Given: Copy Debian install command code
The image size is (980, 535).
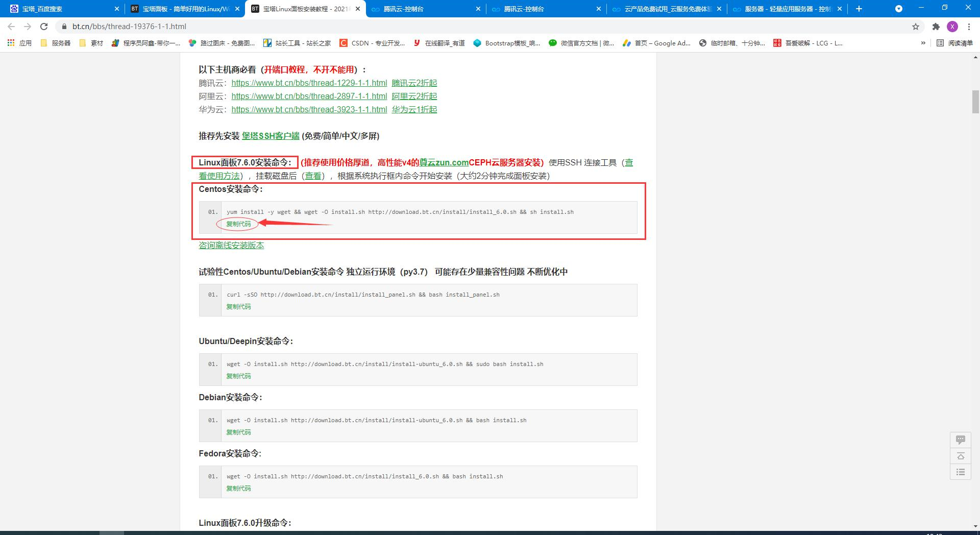Looking at the screenshot, I should point(238,432).
